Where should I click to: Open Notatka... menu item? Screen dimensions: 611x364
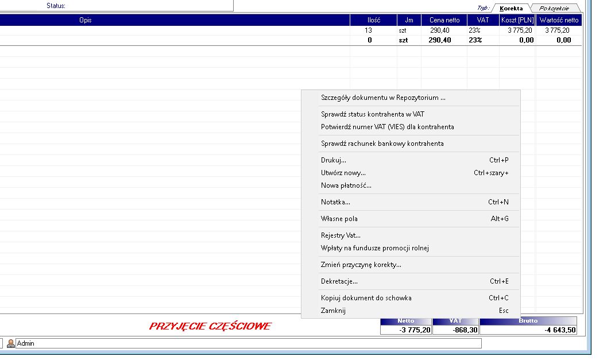335,202
